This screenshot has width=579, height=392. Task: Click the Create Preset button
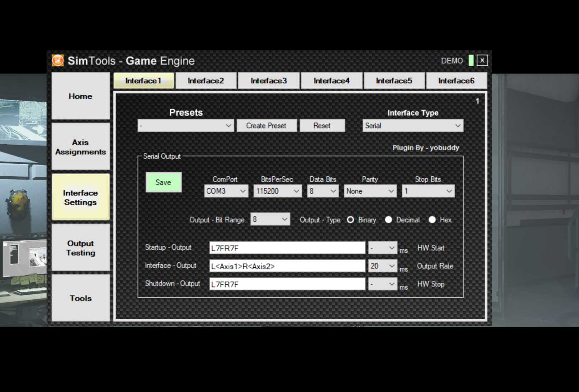coord(266,126)
